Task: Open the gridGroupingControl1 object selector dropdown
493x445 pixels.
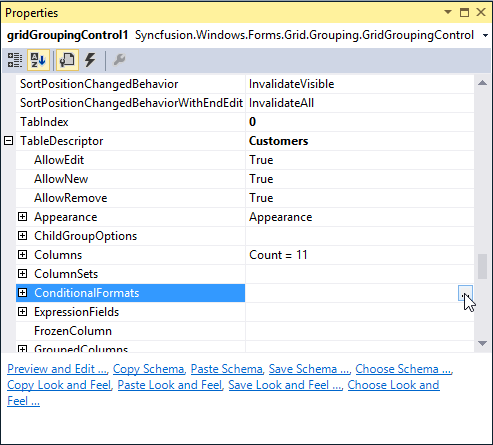Action: click(x=485, y=35)
